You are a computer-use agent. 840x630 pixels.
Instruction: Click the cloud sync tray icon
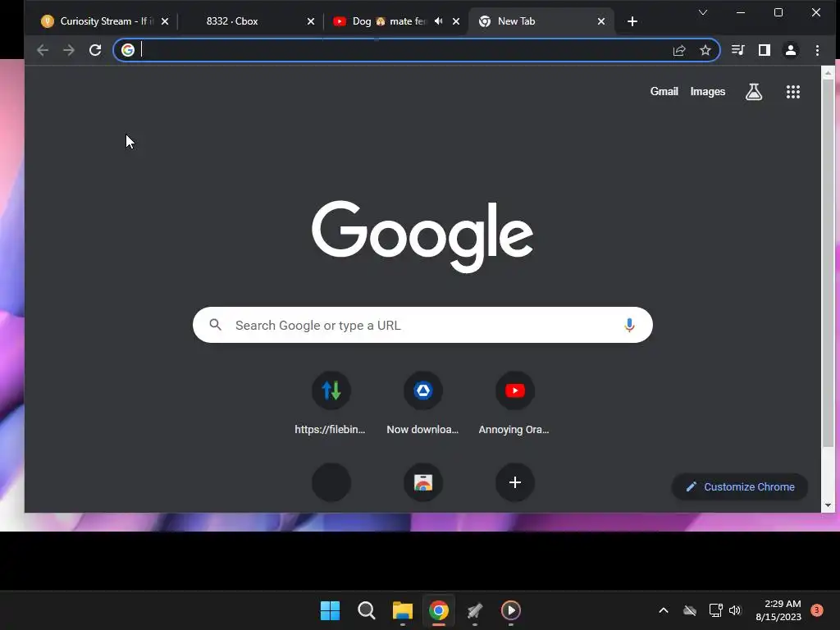coord(690,610)
